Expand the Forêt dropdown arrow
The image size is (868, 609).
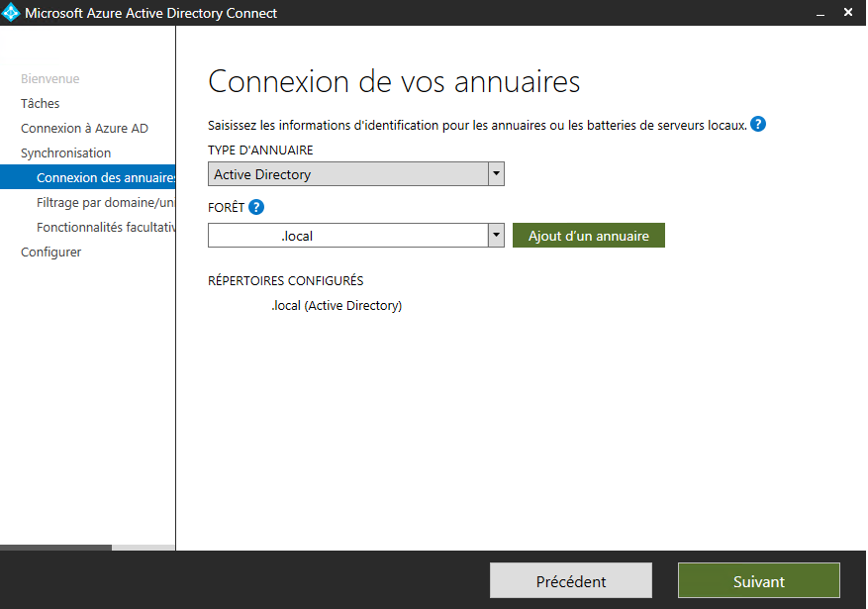pos(496,236)
